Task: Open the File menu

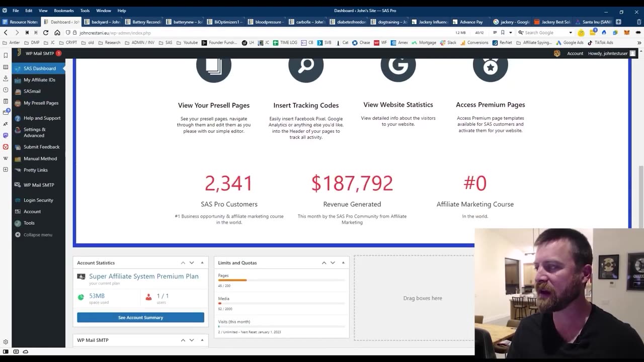Action: coord(16,11)
